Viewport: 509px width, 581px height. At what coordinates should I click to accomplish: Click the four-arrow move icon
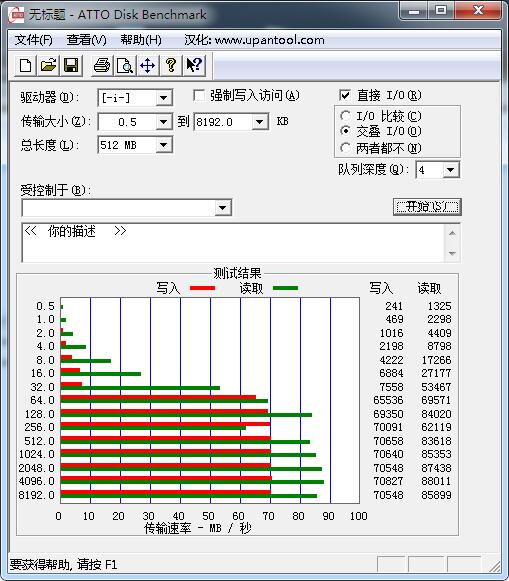click(148, 66)
